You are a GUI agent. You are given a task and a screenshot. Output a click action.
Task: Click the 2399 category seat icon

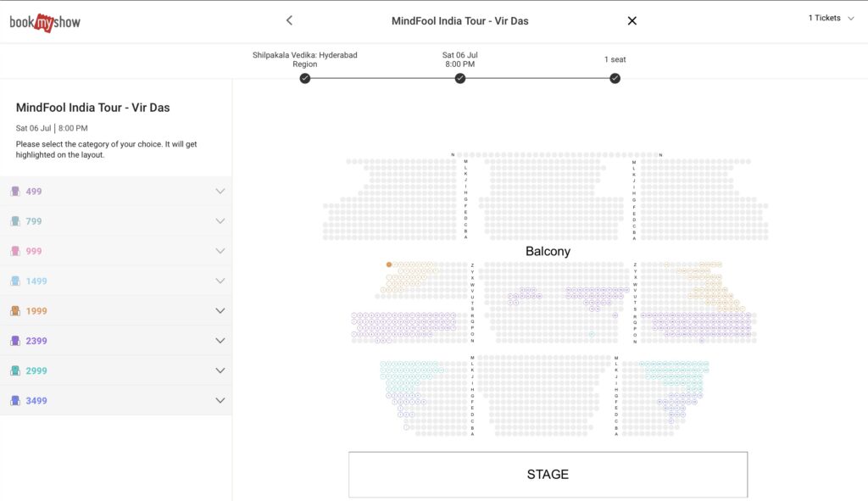click(15, 341)
